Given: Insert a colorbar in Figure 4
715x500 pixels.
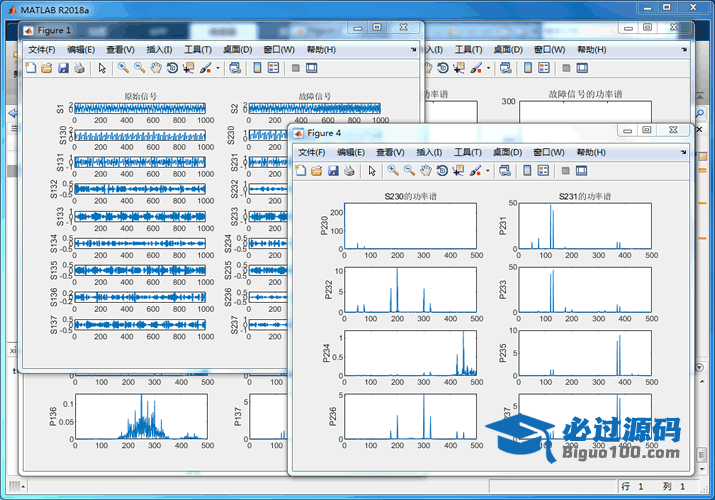Looking at the screenshot, I should coord(527,171).
